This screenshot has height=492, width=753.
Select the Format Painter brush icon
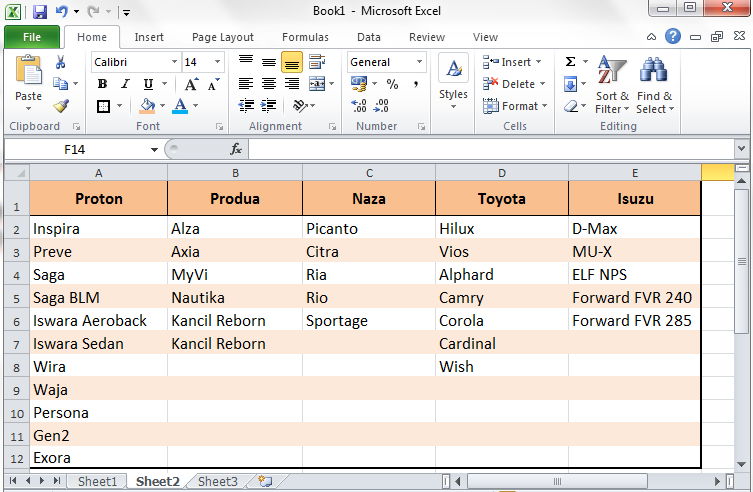click(61, 106)
